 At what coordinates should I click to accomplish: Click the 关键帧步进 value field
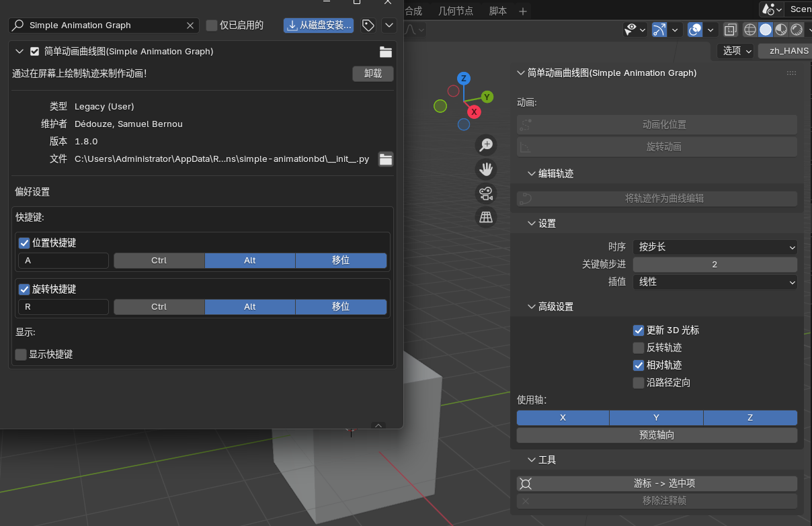click(x=715, y=265)
